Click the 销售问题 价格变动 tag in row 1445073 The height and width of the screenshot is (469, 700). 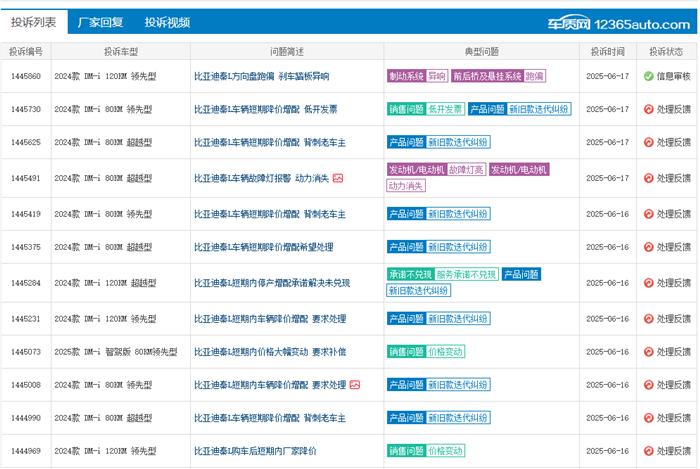click(426, 352)
